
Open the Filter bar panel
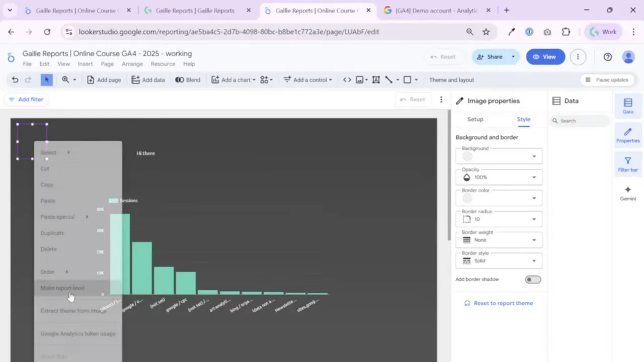[627, 164]
